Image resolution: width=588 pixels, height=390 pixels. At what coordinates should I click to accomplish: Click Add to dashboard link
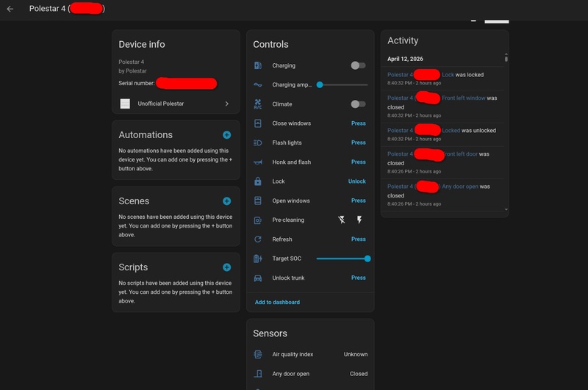point(277,303)
